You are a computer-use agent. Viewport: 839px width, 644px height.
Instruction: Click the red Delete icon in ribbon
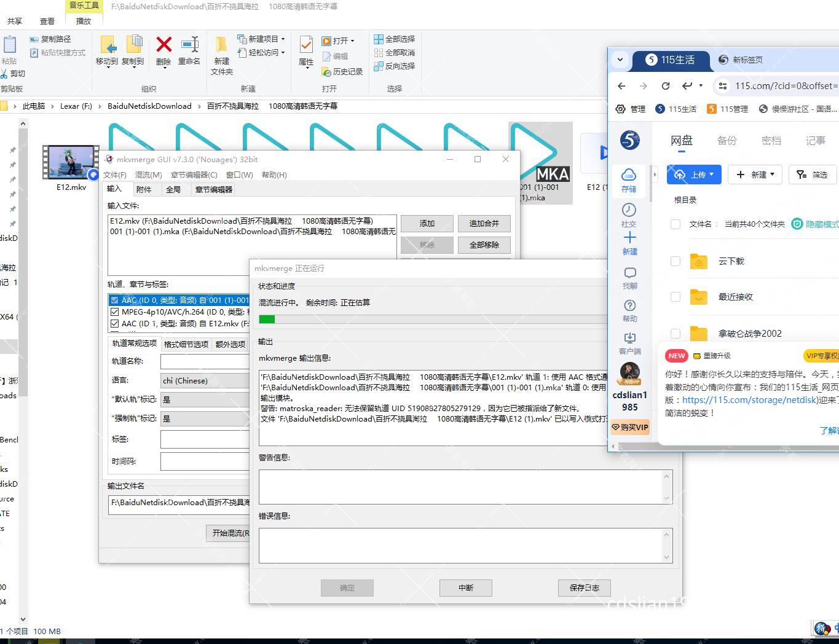click(163, 45)
